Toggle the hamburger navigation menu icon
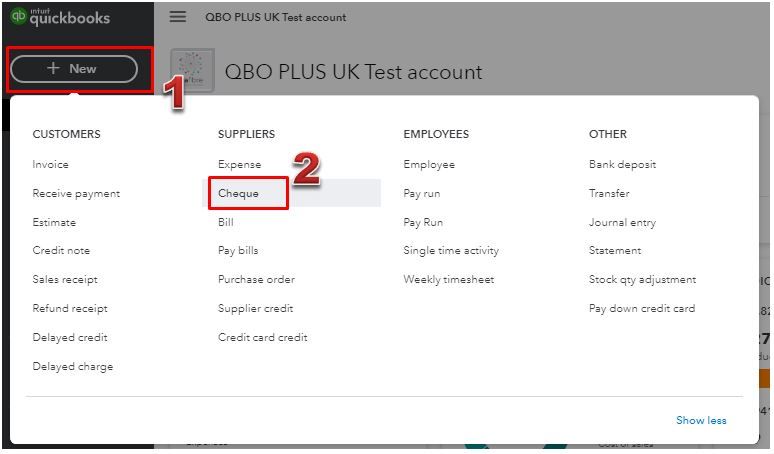This screenshot has height=454, width=774. [178, 17]
